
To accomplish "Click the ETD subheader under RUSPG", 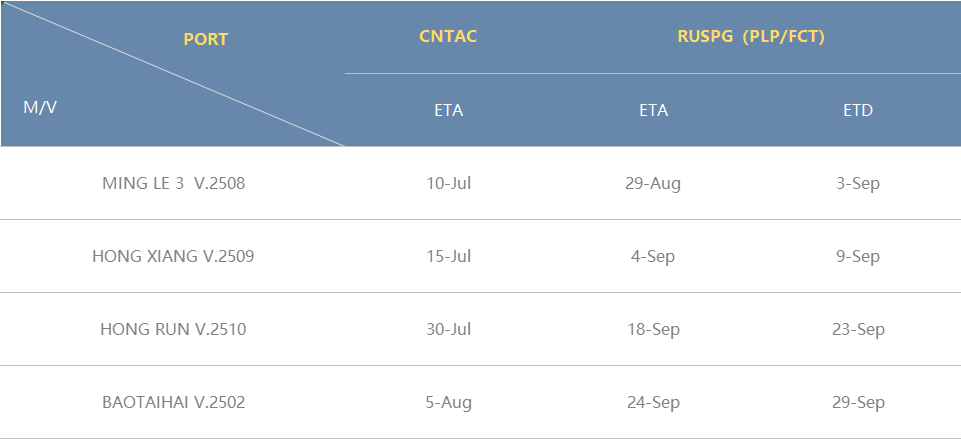I will pyautogui.click(x=858, y=110).
